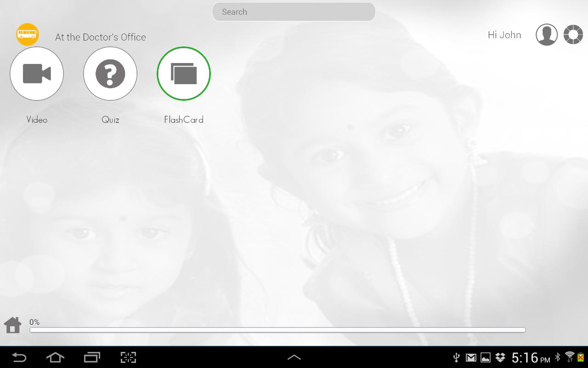Tap the USB connection status icon

pyautogui.click(x=457, y=357)
